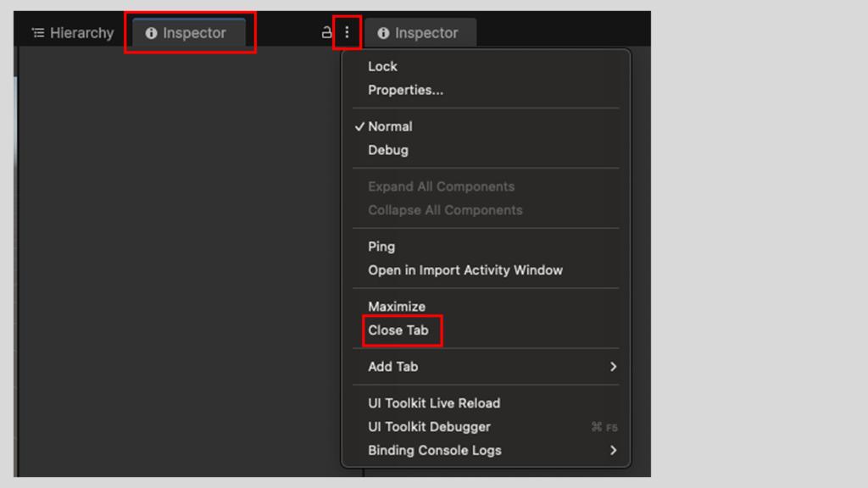Select the checked Normal mode option
This screenshot has height=488, width=868.
point(390,126)
